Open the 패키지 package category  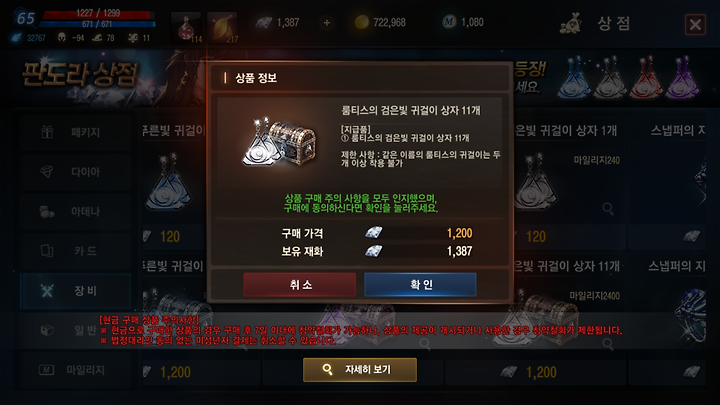(x=76, y=132)
